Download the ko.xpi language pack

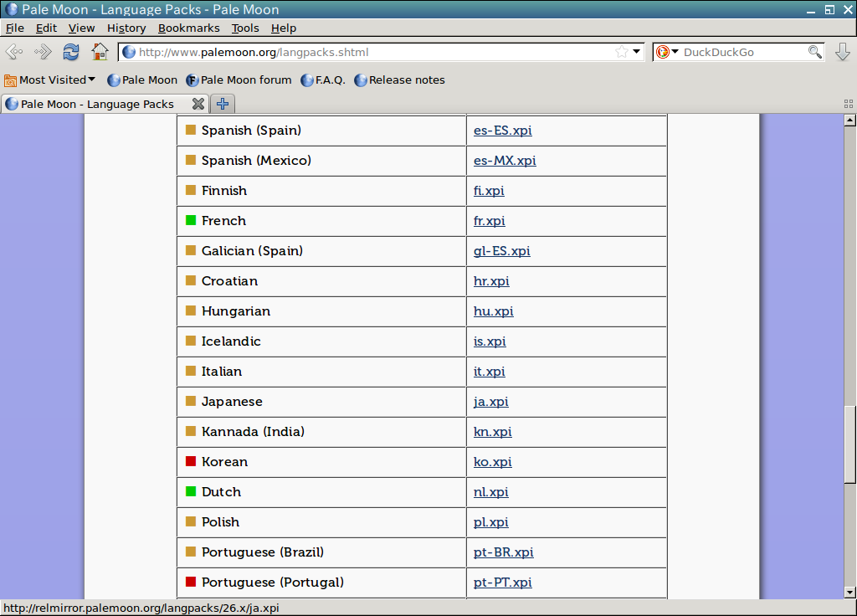(492, 462)
